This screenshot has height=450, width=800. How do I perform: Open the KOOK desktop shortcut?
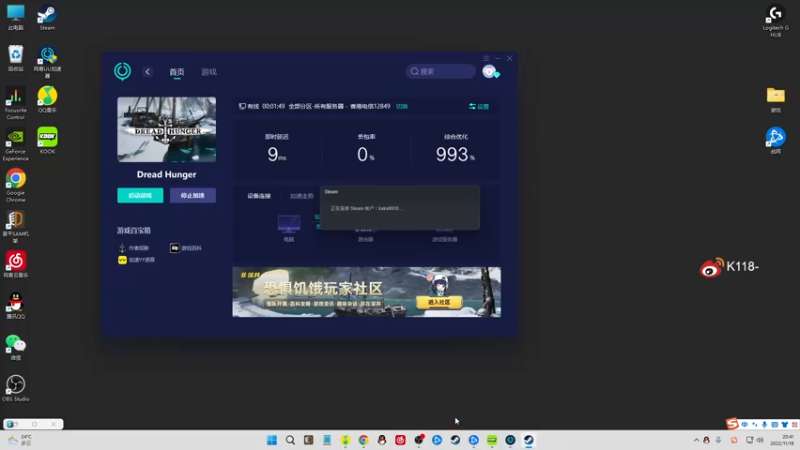[x=47, y=140]
